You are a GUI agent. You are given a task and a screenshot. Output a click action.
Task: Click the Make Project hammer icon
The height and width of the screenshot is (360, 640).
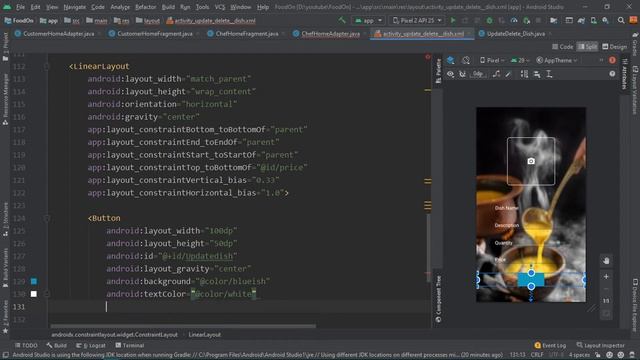(342, 20)
